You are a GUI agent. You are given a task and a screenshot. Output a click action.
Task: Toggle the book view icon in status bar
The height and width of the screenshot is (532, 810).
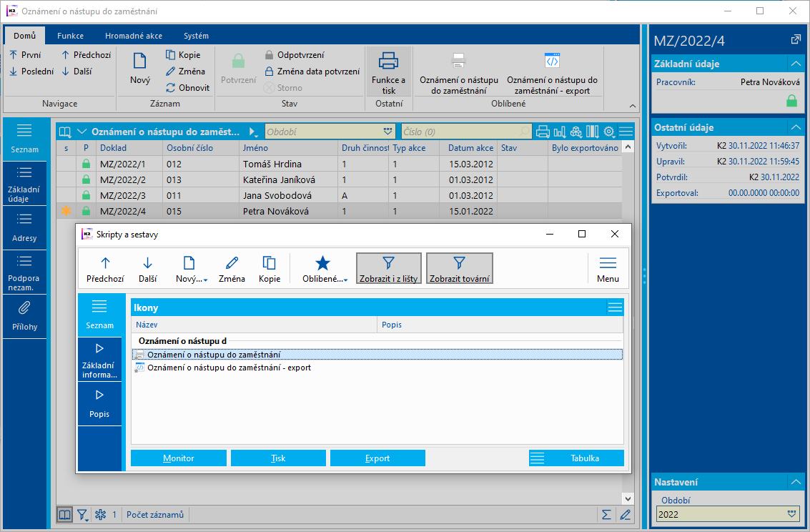64,514
